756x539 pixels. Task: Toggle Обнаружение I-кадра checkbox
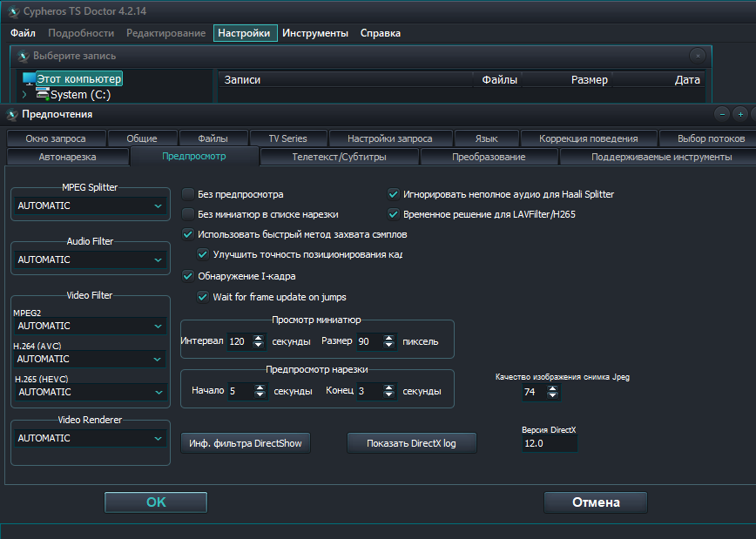[188, 276]
